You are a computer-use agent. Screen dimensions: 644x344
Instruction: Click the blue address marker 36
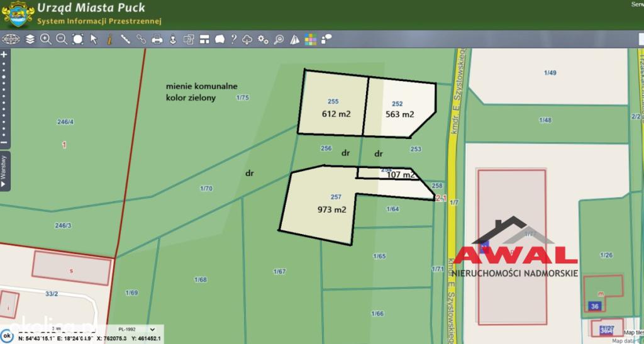[595, 306]
